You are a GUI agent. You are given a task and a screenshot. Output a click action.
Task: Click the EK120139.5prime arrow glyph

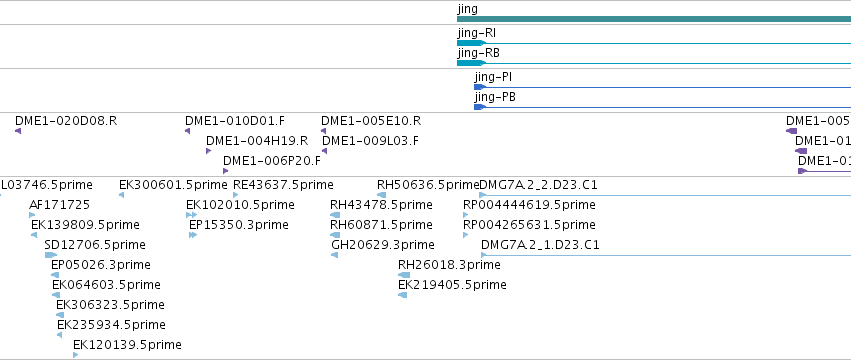tap(75, 355)
